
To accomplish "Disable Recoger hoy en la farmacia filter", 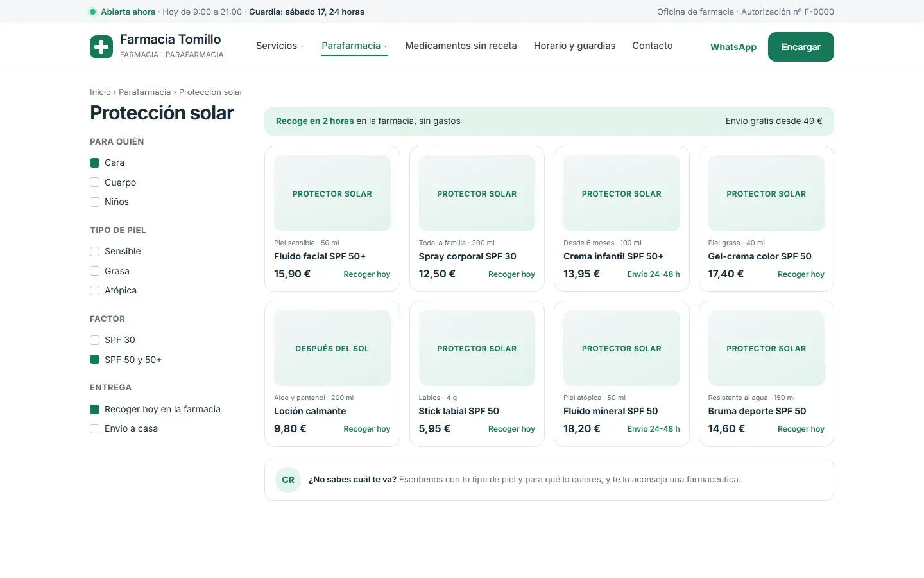I will coord(95,409).
